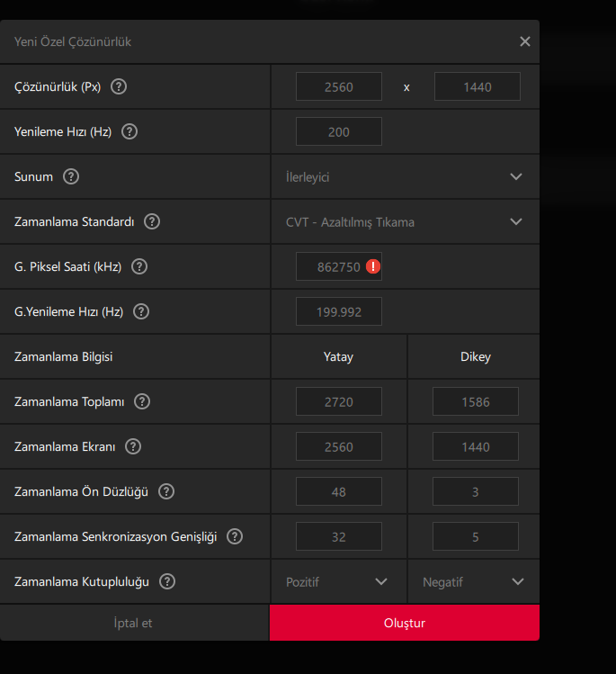This screenshot has height=674, width=616.
Task: Click the red pixel clock warning icon
Action: point(373,266)
